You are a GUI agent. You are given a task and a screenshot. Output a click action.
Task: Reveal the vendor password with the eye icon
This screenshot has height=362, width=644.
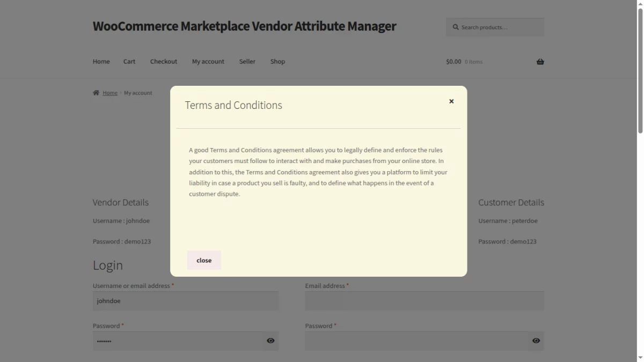tap(270, 341)
